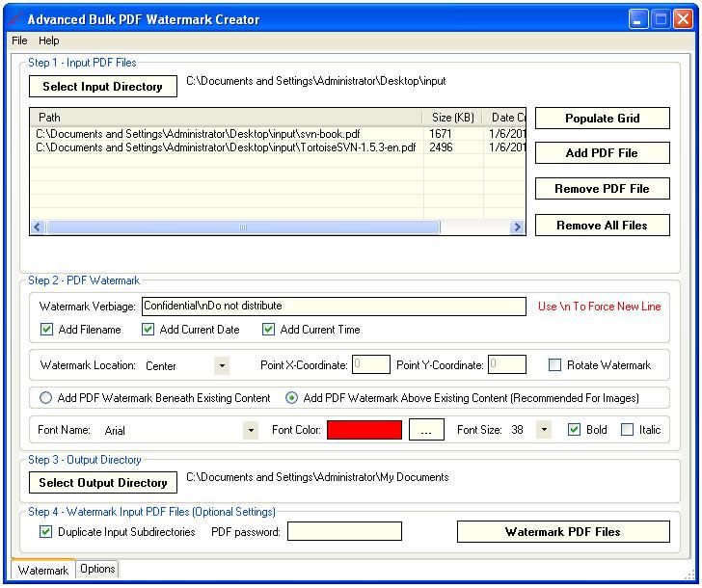Toggle the Rotate Watermark checkbox

554,365
